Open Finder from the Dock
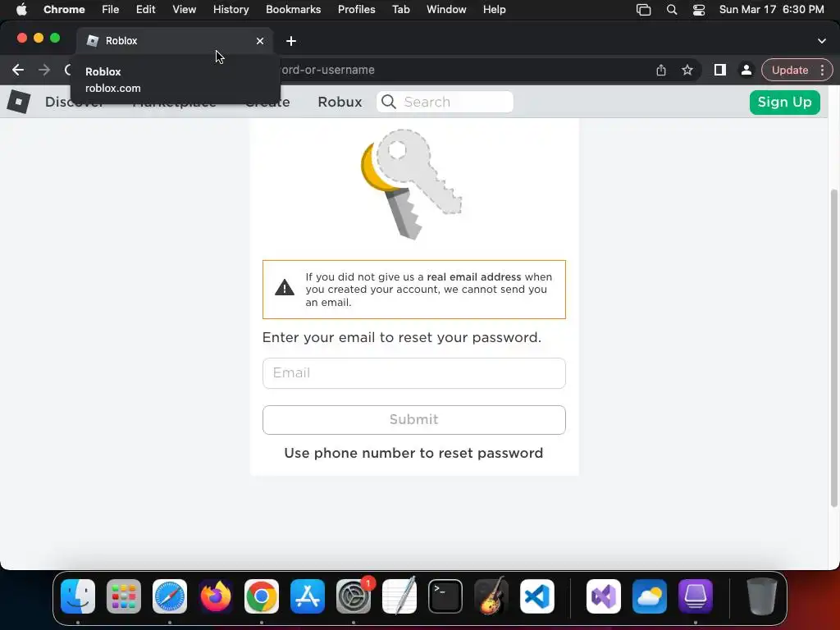 [78, 596]
